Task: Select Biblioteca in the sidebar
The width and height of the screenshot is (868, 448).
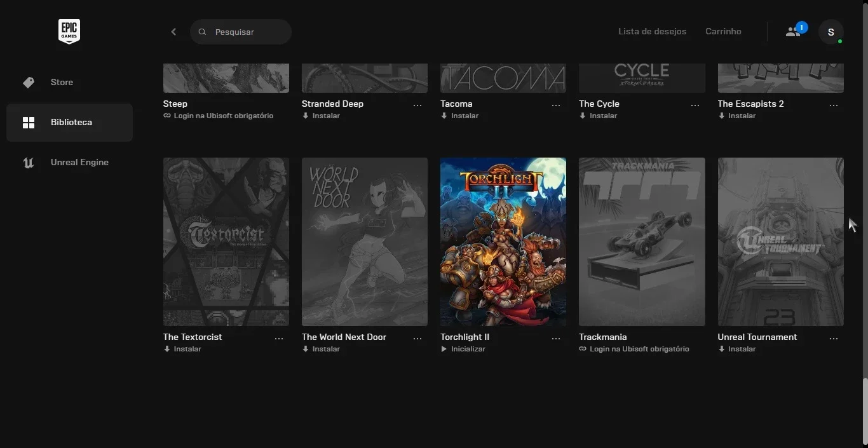Action: [x=69, y=123]
